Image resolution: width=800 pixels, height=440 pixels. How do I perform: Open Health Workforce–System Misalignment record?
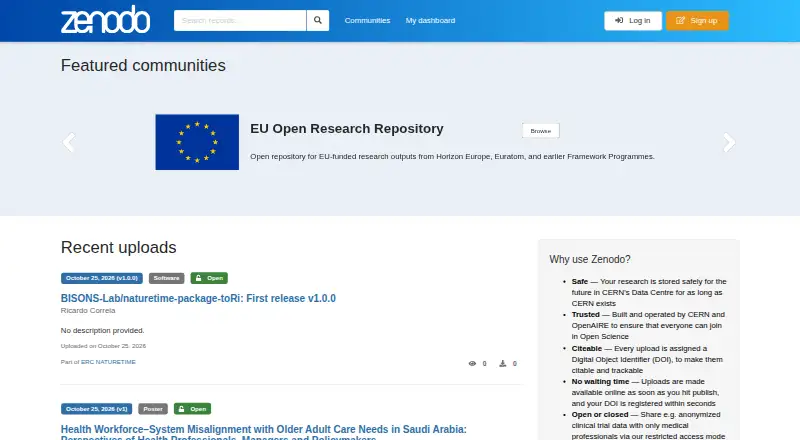263,432
